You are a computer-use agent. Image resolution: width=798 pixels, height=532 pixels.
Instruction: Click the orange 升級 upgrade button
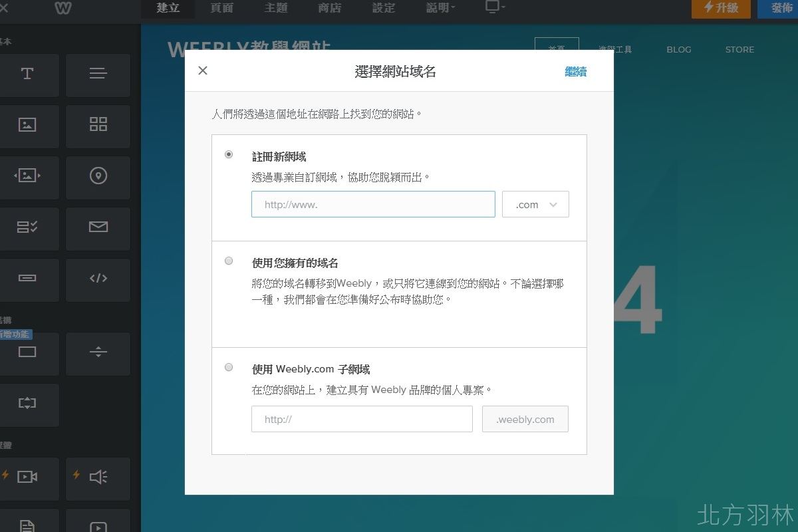click(721, 8)
